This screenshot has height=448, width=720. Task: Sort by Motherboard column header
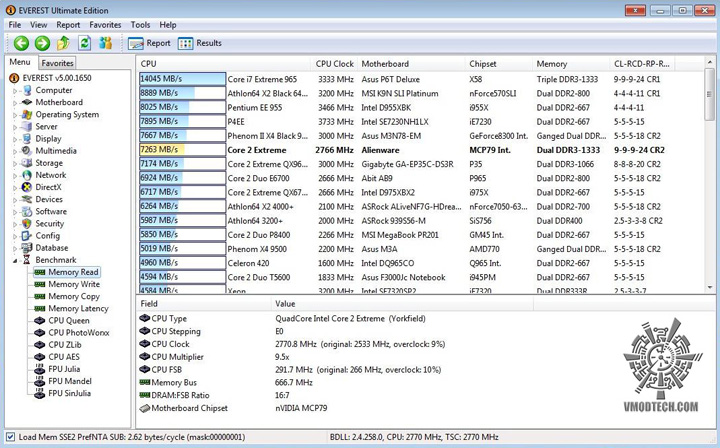point(411,64)
